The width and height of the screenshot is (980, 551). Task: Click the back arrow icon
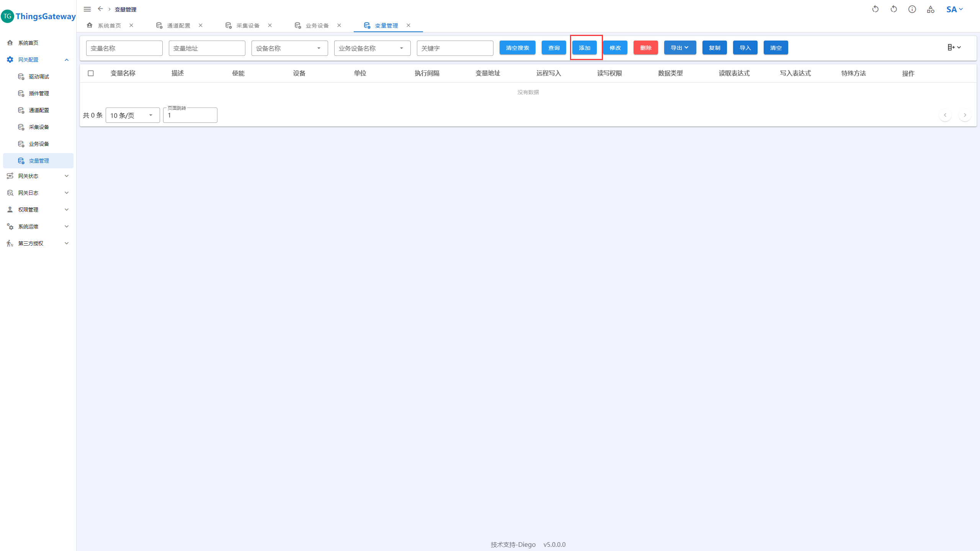click(100, 9)
